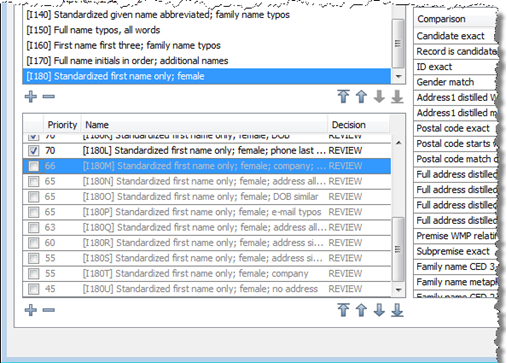Move selected rule up one row

click(361, 310)
